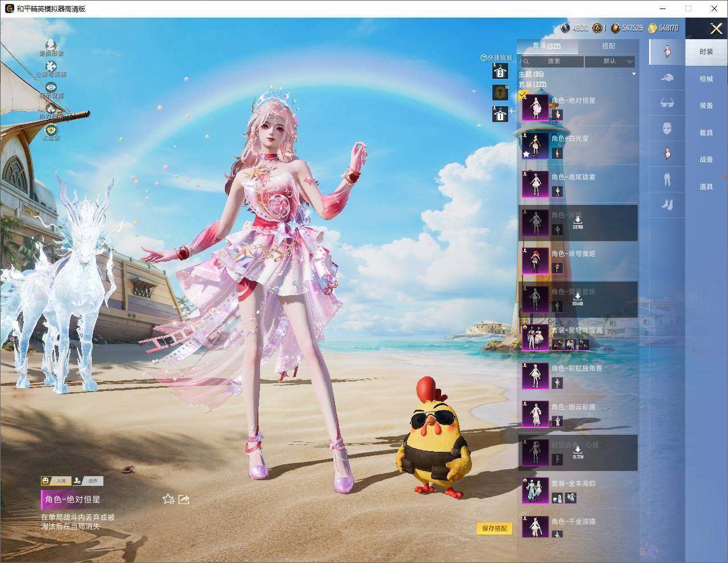The width and height of the screenshot is (728, 563).
Task: Select the glasses category icon
Action: tap(667, 103)
